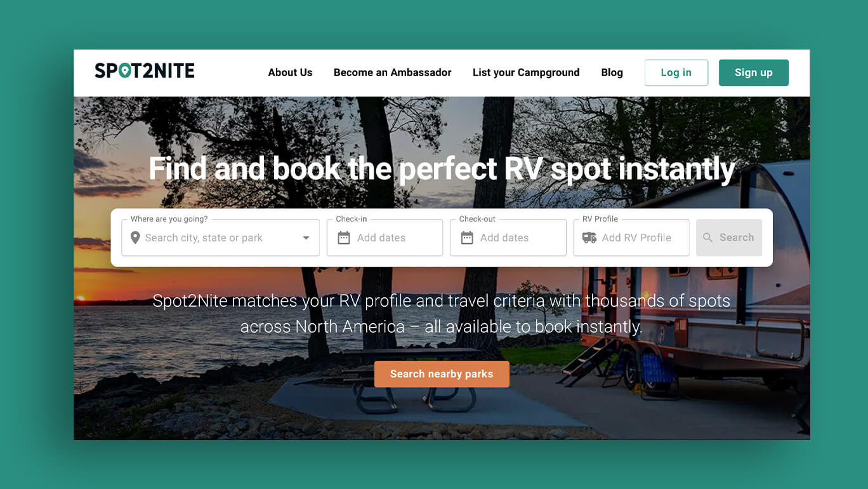Click the Log in button

pyautogui.click(x=676, y=72)
